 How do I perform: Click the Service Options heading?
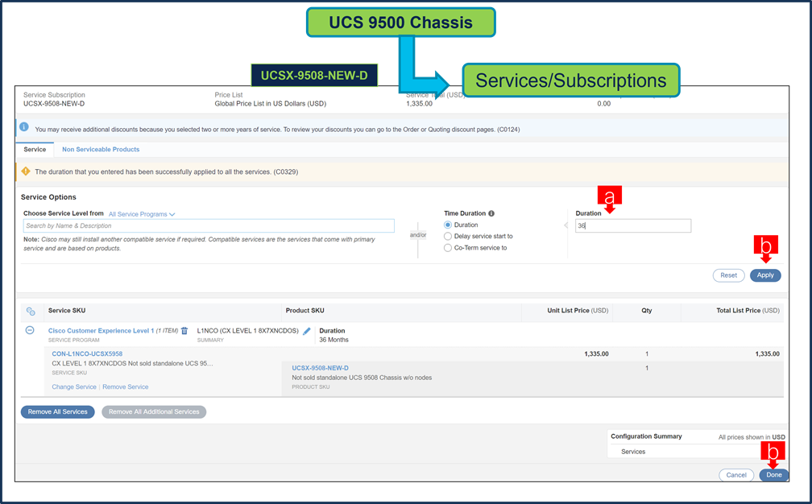pos(48,197)
